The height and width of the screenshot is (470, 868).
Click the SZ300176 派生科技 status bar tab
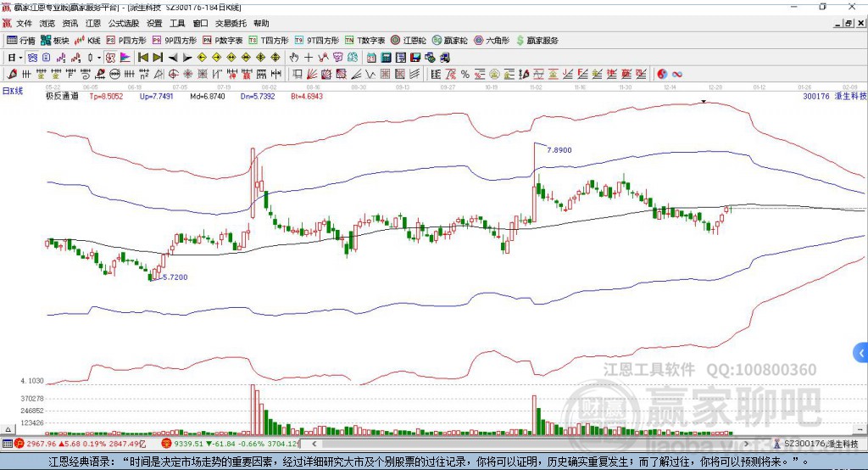point(815,444)
